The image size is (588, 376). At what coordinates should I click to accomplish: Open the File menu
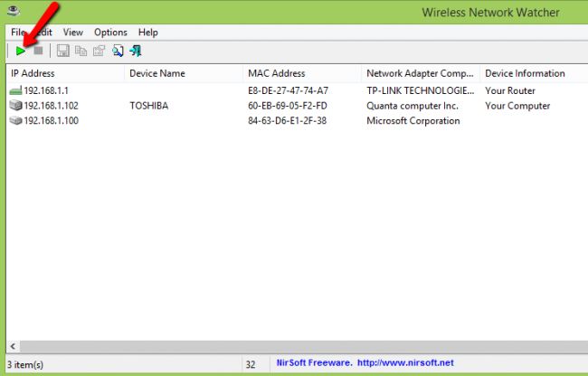pyautogui.click(x=18, y=33)
